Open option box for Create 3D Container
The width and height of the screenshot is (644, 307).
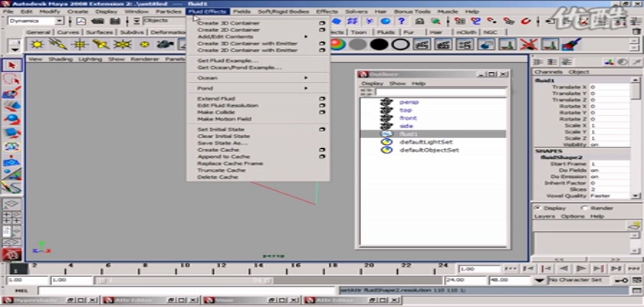coord(322,23)
